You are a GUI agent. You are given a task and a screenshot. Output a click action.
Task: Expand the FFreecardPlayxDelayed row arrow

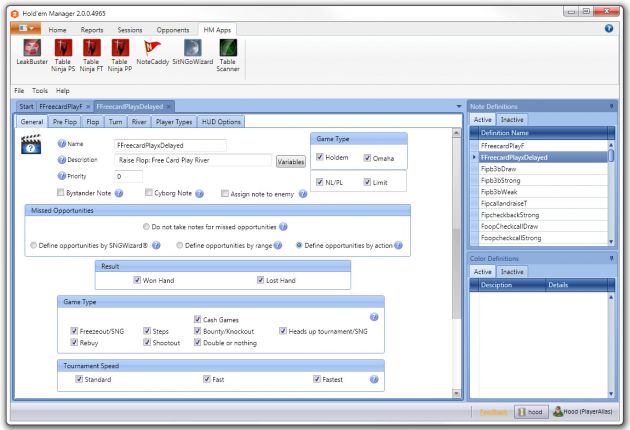474,158
